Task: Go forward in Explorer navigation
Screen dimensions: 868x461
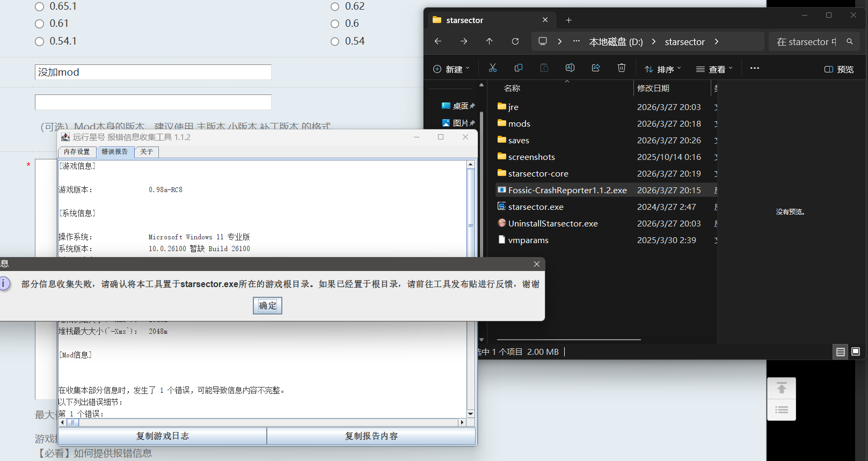Action: point(464,41)
